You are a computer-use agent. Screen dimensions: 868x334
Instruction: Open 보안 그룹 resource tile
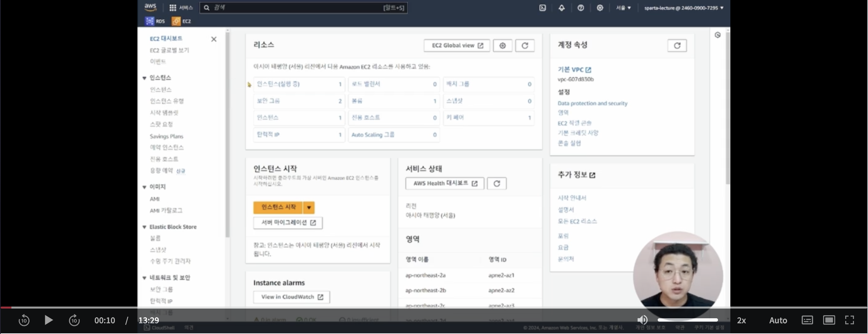[299, 101]
